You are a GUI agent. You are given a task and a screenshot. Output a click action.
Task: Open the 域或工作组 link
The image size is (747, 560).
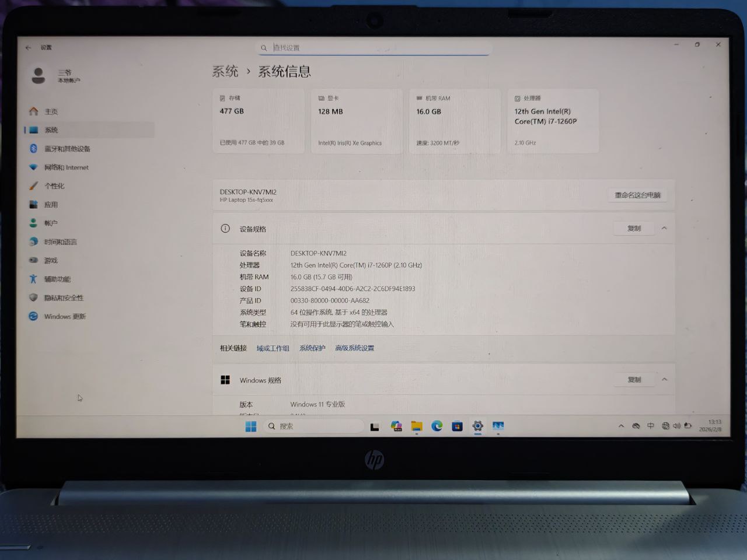[x=273, y=348]
